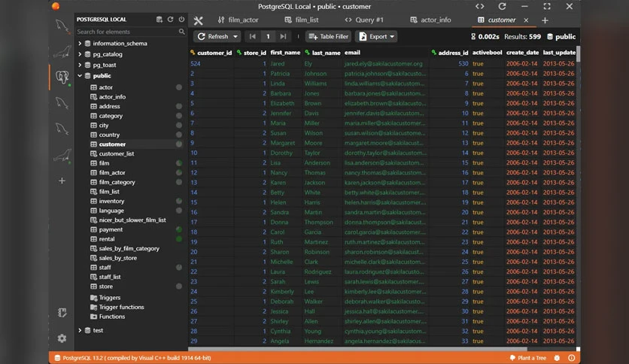
Task: Select the topmost MySQL dolphin connection icon
Action: coord(62,26)
